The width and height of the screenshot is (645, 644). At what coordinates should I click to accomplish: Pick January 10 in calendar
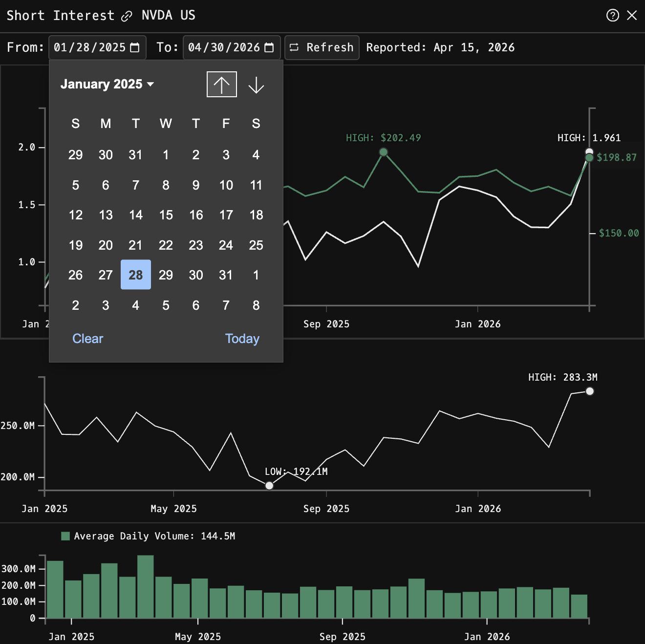tap(226, 185)
